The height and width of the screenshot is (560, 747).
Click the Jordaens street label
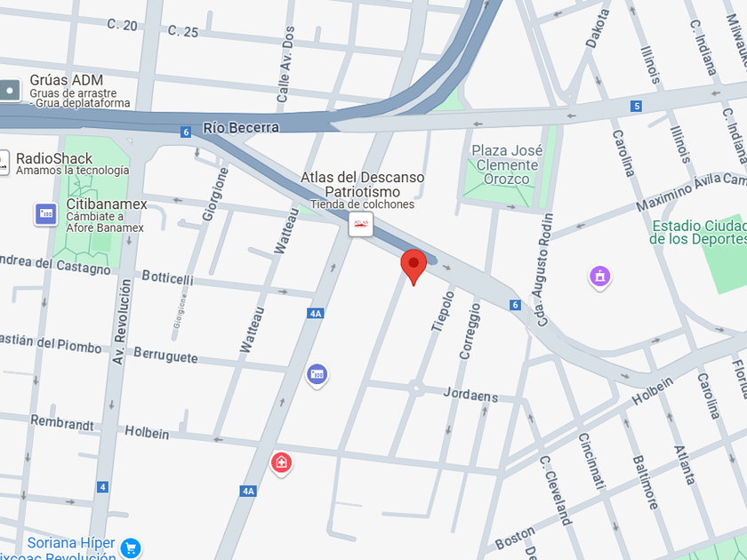point(470,395)
